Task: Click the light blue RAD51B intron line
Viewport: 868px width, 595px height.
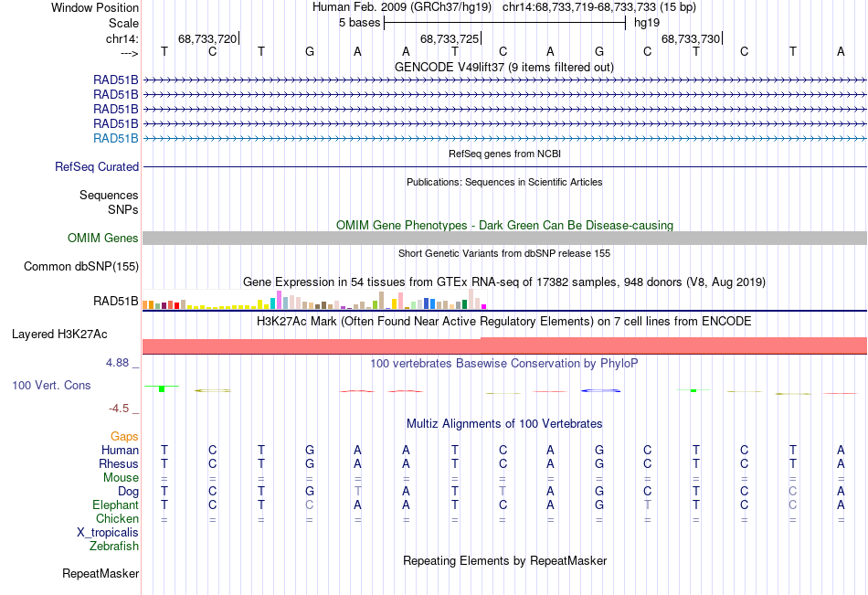Action: (x=504, y=139)
